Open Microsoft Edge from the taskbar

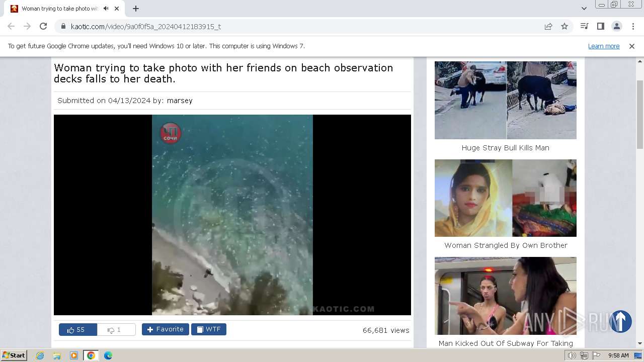coord(108,355)
